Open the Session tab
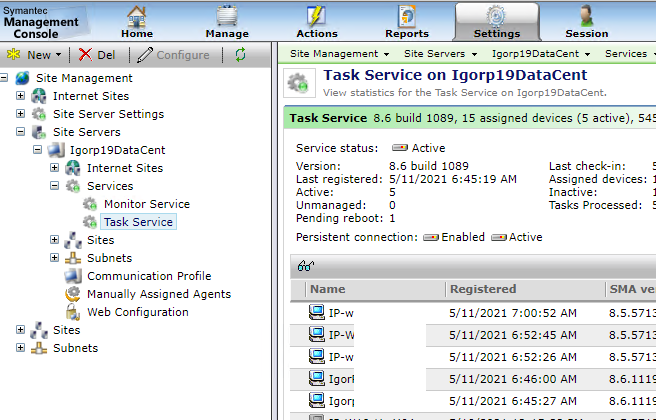Image resolution: width=656 pixels, height=420 pixels. click(x=587, y=22)
